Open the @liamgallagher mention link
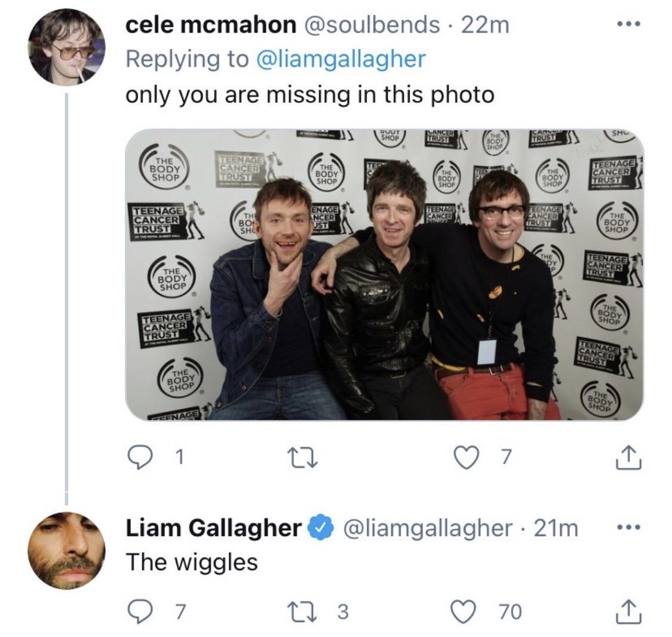The image size is (672, 637). (340, 59)
